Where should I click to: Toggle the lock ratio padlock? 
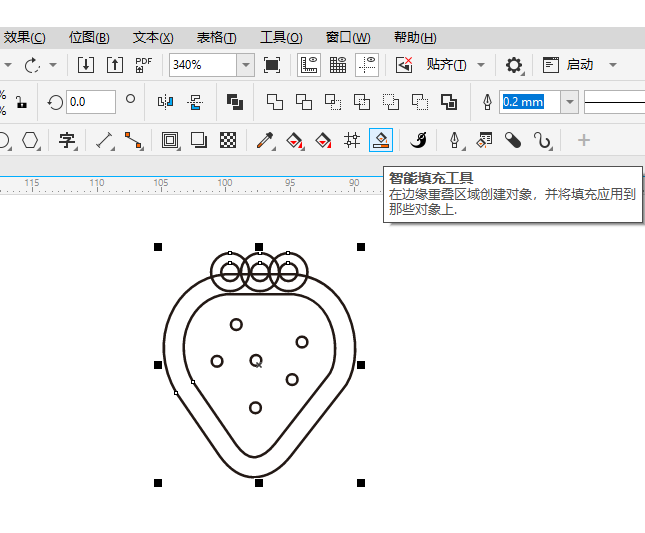point(21,102)
